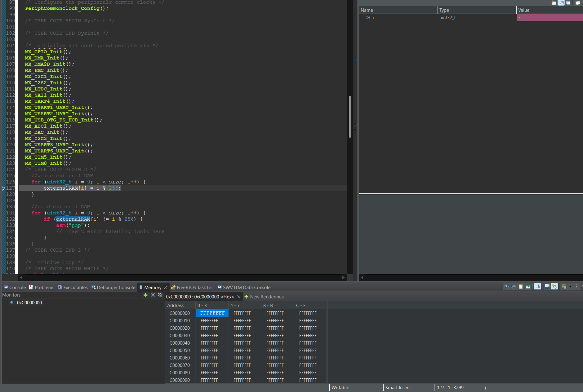The width and height of the screenshot is (583, 392).
Task: Add a new memory monitor
Action: 145,295
